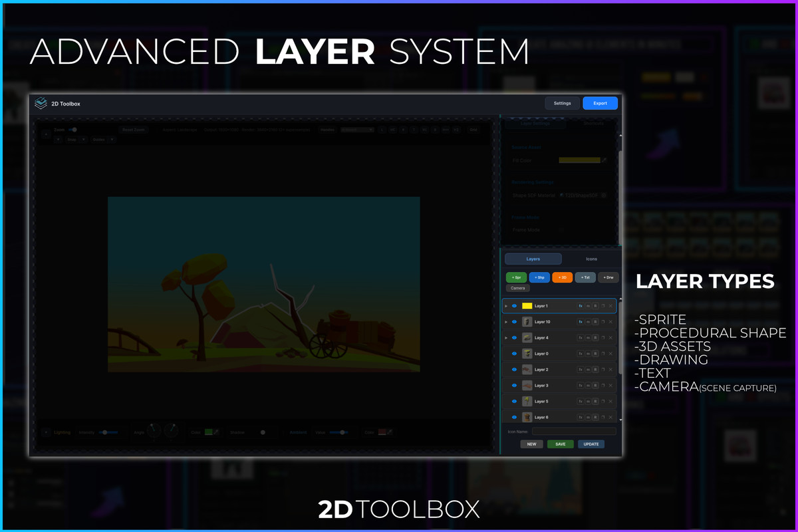Open Settings in the top bar

[563, 103]
